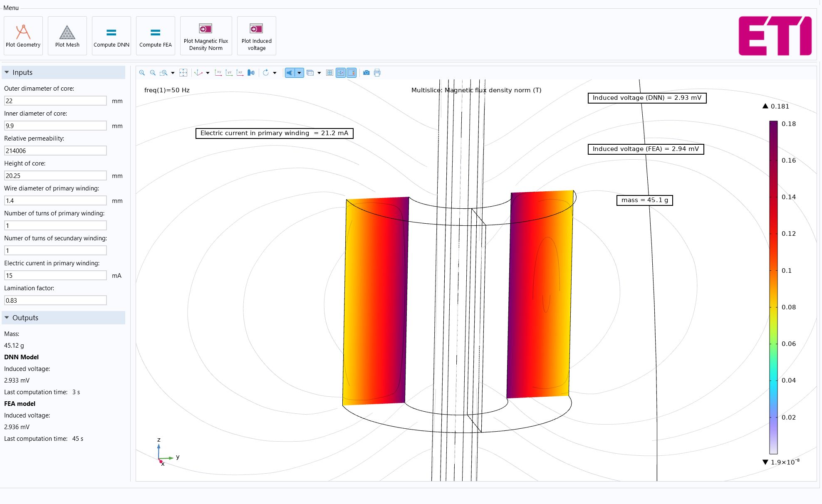The image size is (822, 504).
Task: Open the rotate view dropdown arrow
Action: [275, 73]
